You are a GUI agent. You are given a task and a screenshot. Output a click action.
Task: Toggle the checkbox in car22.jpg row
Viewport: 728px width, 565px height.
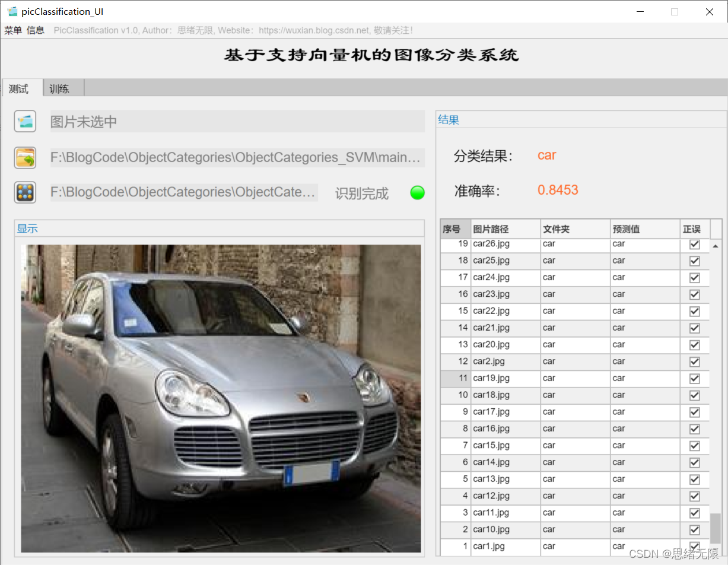click(695, 311)
